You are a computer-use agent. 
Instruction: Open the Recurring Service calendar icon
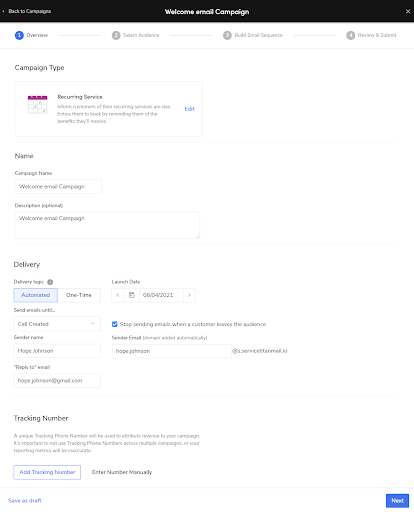pyautogui.click(x=37, y=104)
